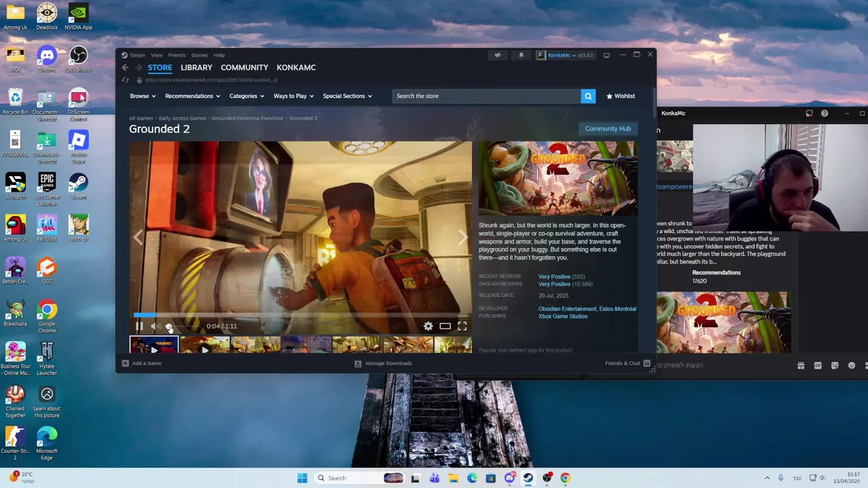This screenshot has width=868, height=488.
Task: Open Deadlock desktop shortcut
Action: 47,17
